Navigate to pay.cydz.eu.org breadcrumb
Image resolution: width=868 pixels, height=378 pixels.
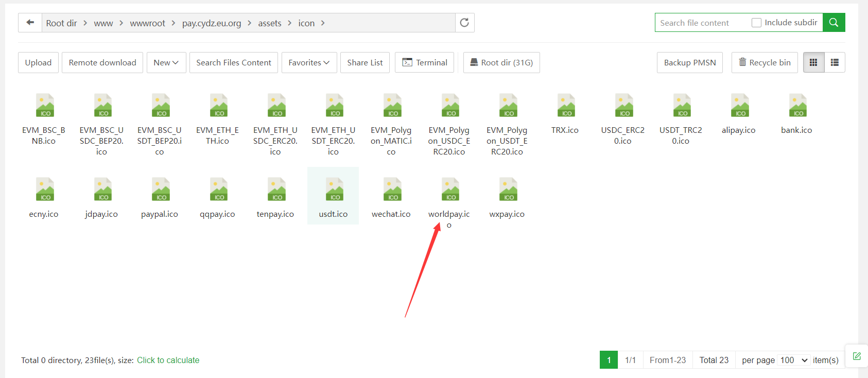click(212, 23)
